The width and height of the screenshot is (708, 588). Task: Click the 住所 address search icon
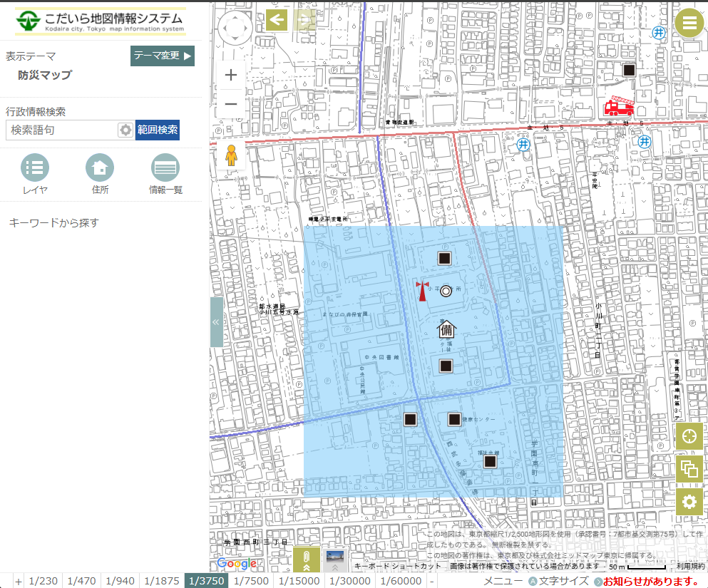pyautogui.click(x=100, y=169)
